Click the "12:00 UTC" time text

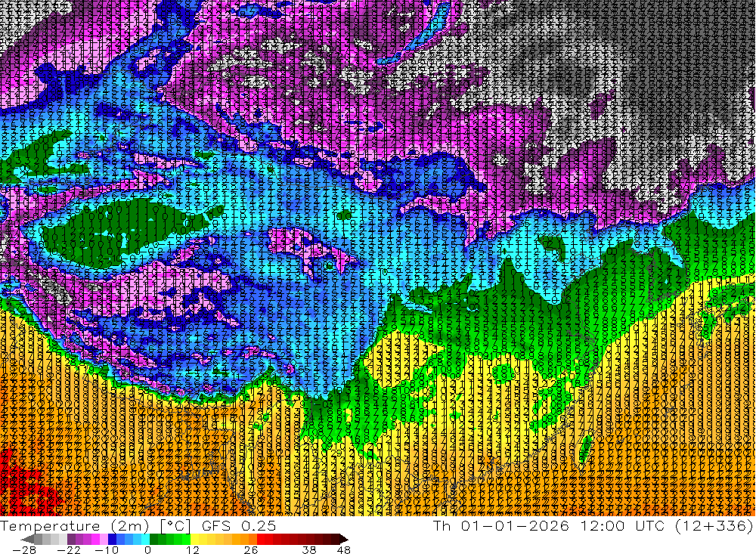(622, 526)
